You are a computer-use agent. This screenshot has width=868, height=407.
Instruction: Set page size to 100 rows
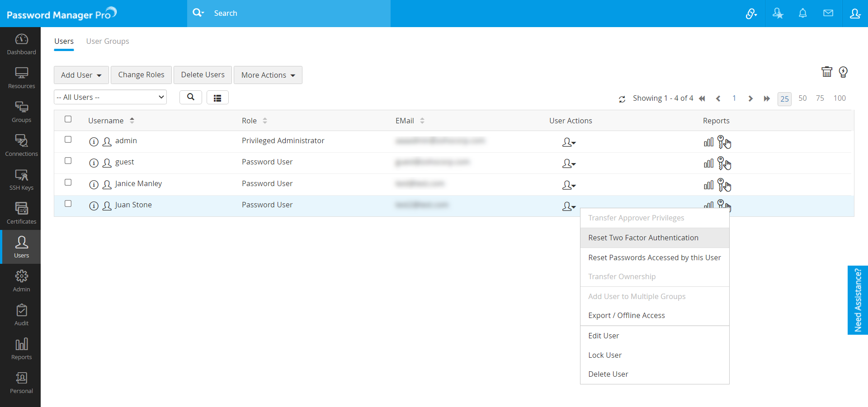coord(840,98)
